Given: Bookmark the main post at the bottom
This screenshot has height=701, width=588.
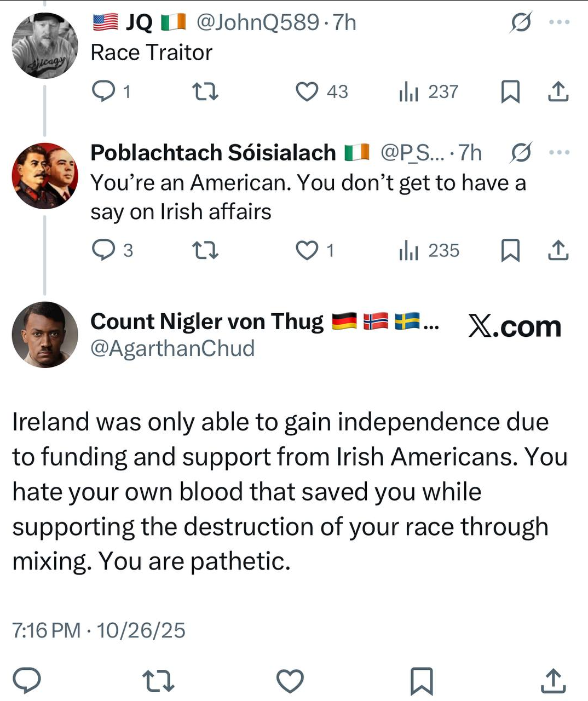Looking at the screenshot, I should coord(422,681).
